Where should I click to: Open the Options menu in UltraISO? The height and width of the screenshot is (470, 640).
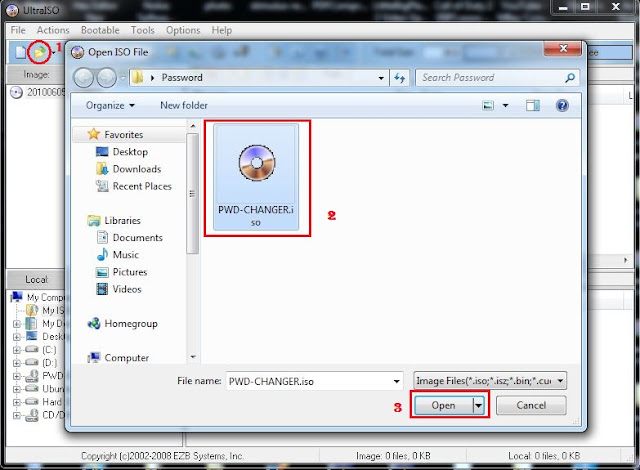(183, 30)
